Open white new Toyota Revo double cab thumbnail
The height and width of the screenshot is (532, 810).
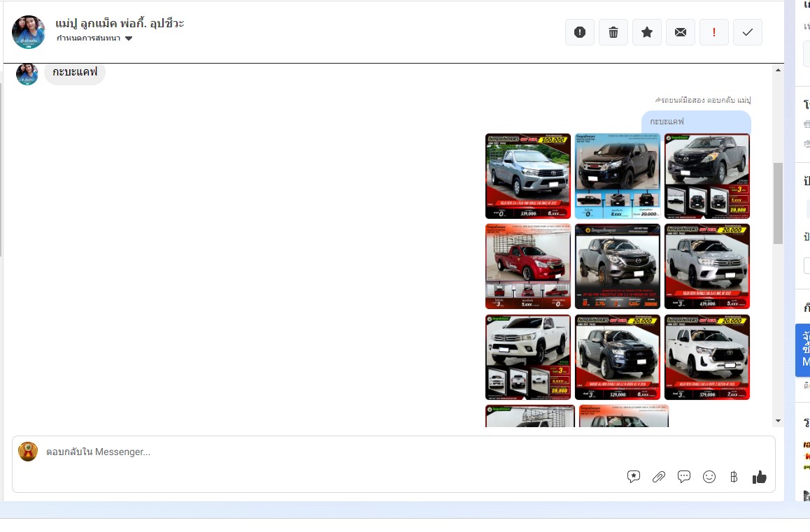(706, 357)
